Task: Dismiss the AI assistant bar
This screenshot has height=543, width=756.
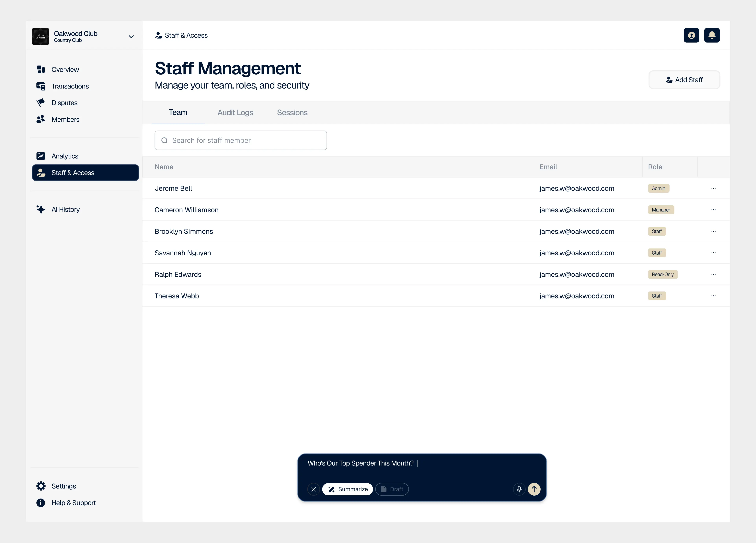Action: (x=313, y=489)
